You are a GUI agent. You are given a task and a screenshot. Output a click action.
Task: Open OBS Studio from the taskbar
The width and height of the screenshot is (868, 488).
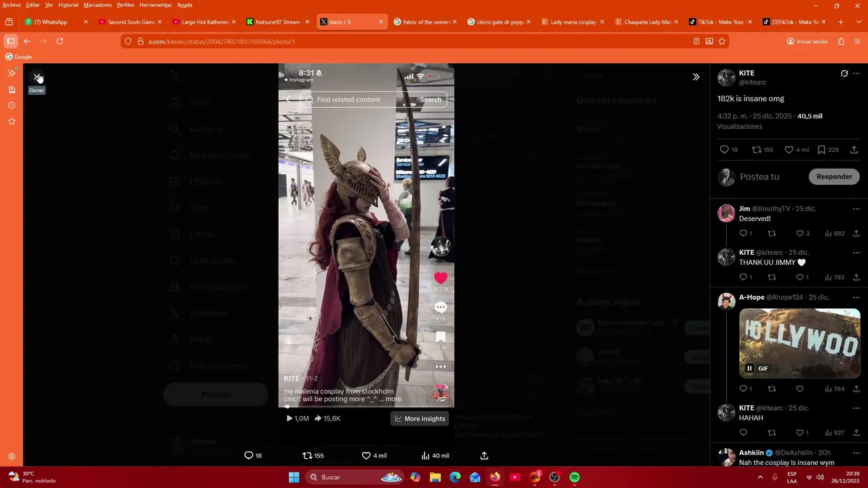[x=555, y=477]
